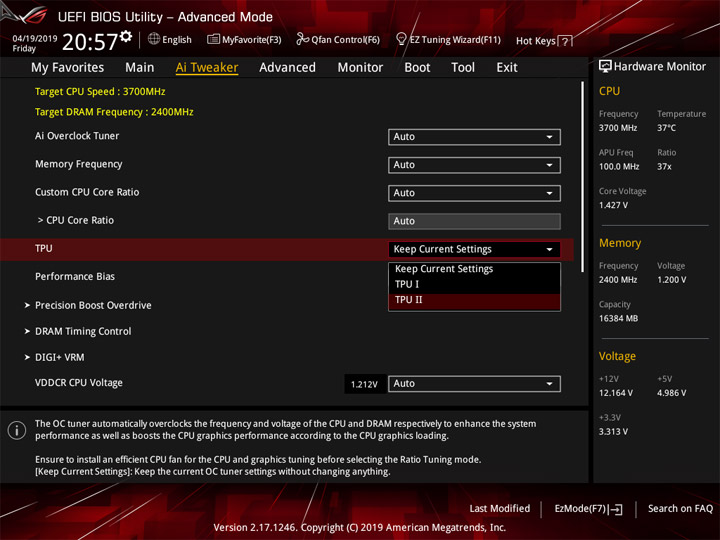720x540 pixels.
Task: Switch to the Boot tab
Action: pyautogui.click(x=417, y=68)
